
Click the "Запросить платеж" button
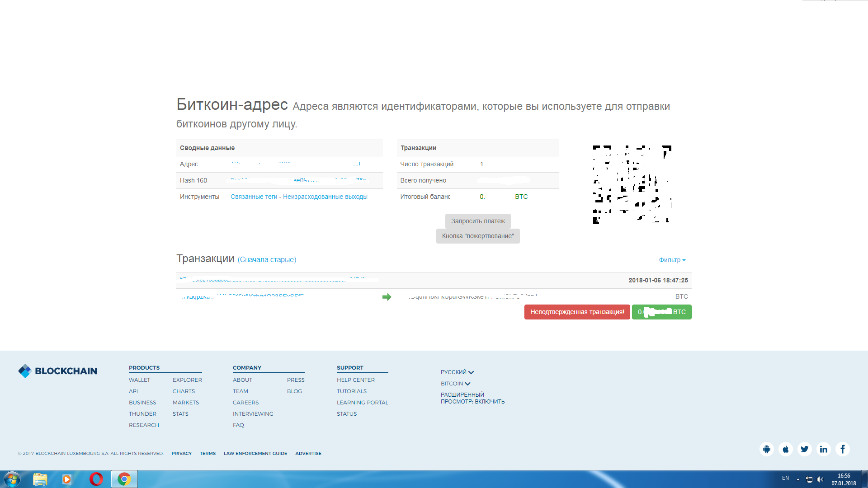(478, 221)
